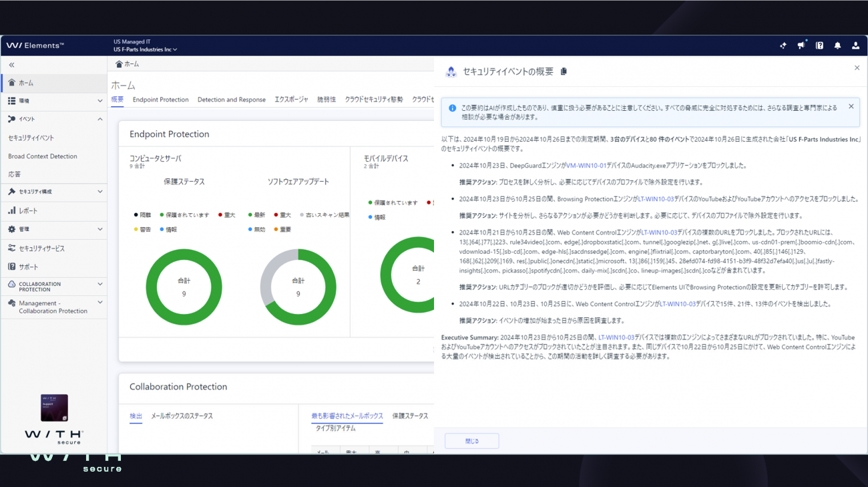Switch to the Detection and Response tab
This screenshot has width=868, height=487.
click(x=231, y=100)
